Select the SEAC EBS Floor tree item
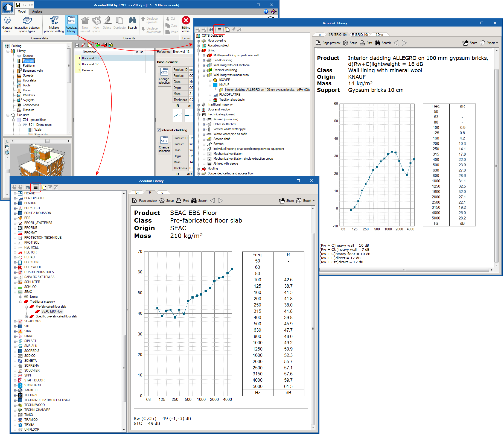The height and width of the screenshot is (435, 504). 52,311
